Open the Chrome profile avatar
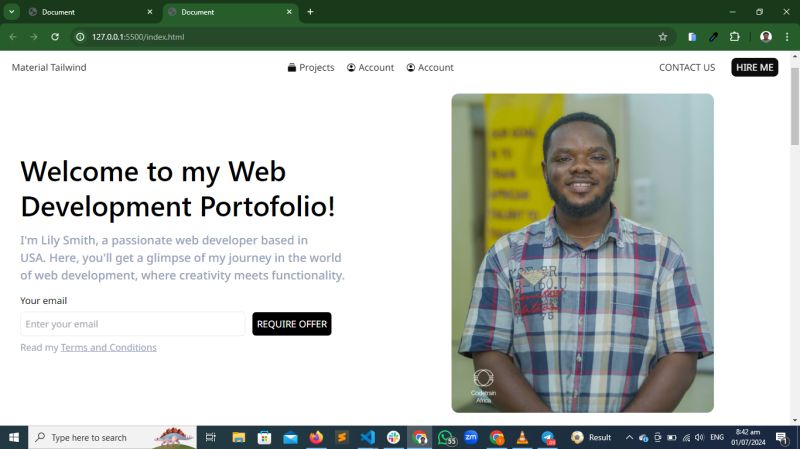 click(765, 37)
